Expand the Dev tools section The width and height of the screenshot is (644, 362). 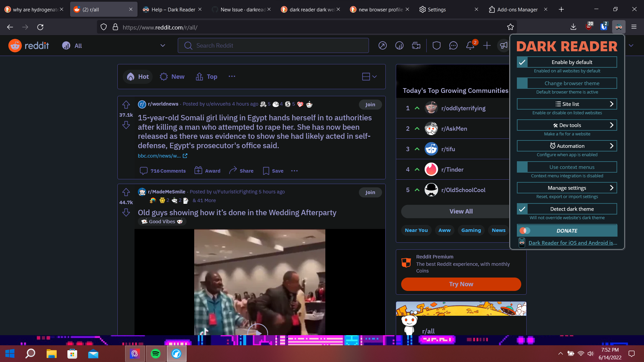(x=567, y=125)
